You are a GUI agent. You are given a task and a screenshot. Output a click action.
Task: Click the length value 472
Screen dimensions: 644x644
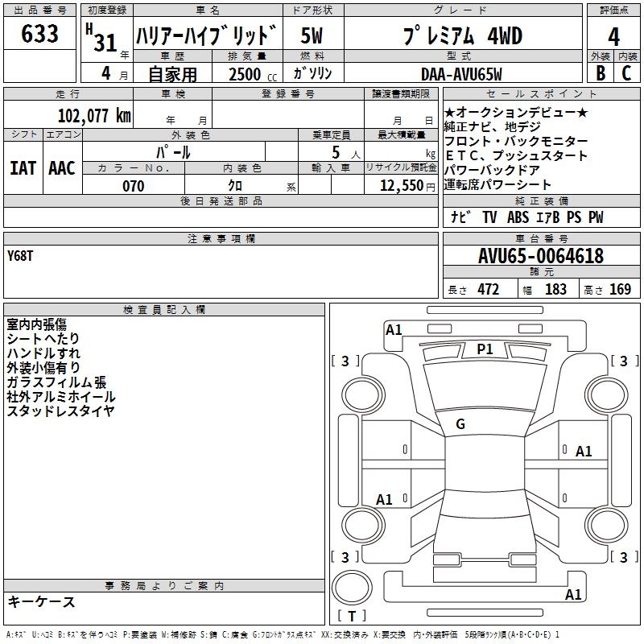(489, 289)
